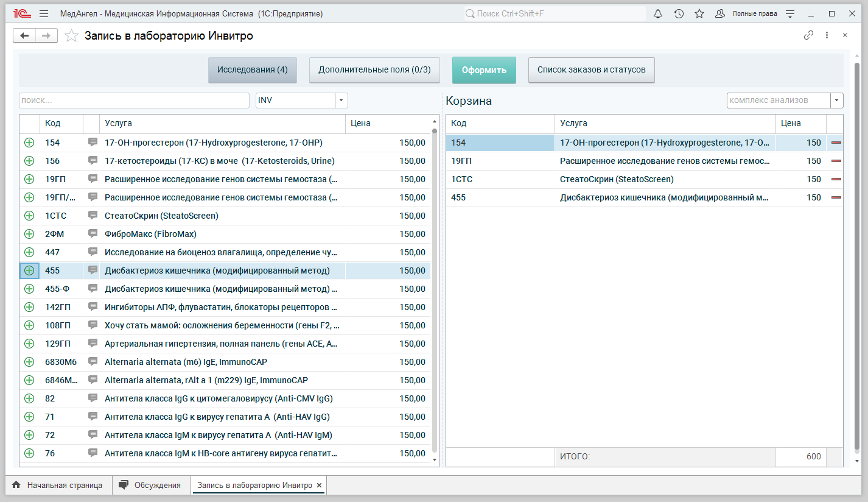This screenshot has height=502, width=868.
Task: Add 2ФМ ФиброМакс using its plus icon
Action: tap(29, 234)
